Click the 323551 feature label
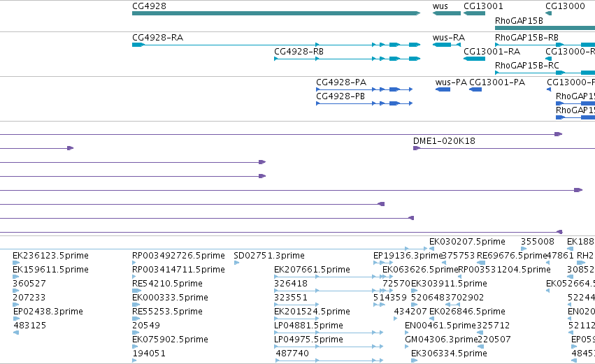Screen dimensions: 595x364 pos(291,298)
